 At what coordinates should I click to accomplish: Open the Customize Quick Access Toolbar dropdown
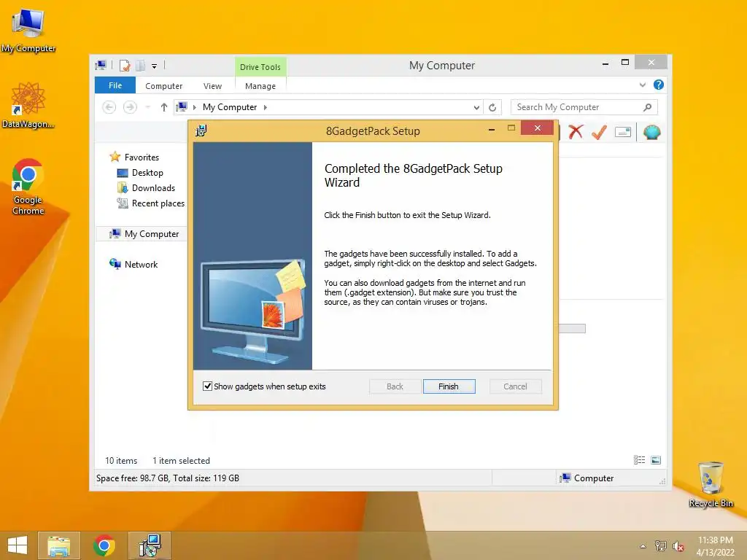(x=155, y=66)
